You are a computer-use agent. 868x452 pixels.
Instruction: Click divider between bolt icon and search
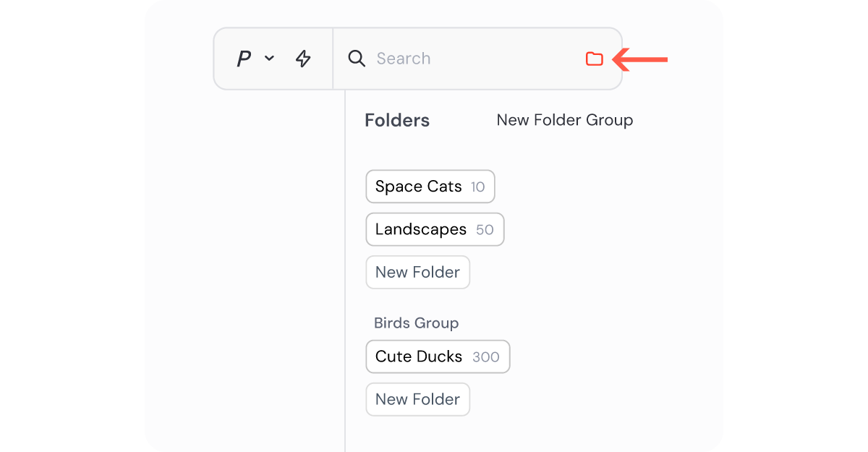click(333, 59)
